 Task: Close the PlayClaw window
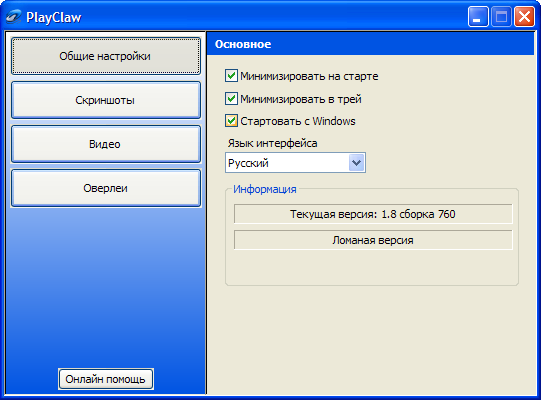524,17
